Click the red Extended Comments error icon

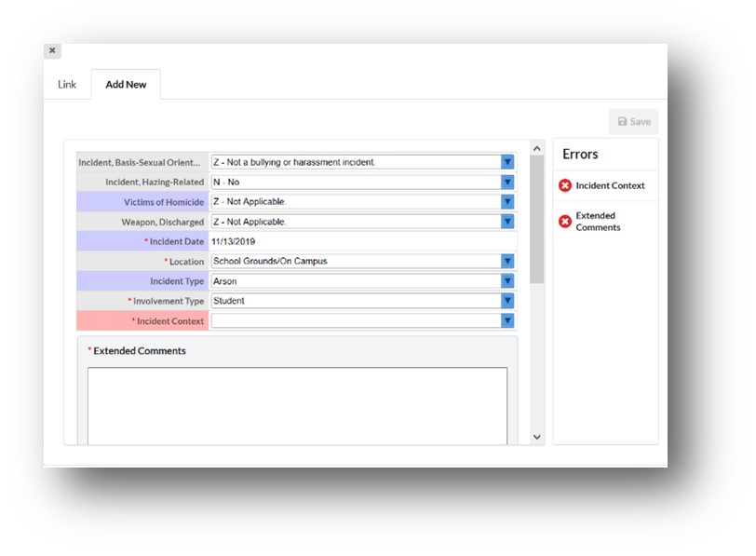pyautogui.click(x=565, y=222)
